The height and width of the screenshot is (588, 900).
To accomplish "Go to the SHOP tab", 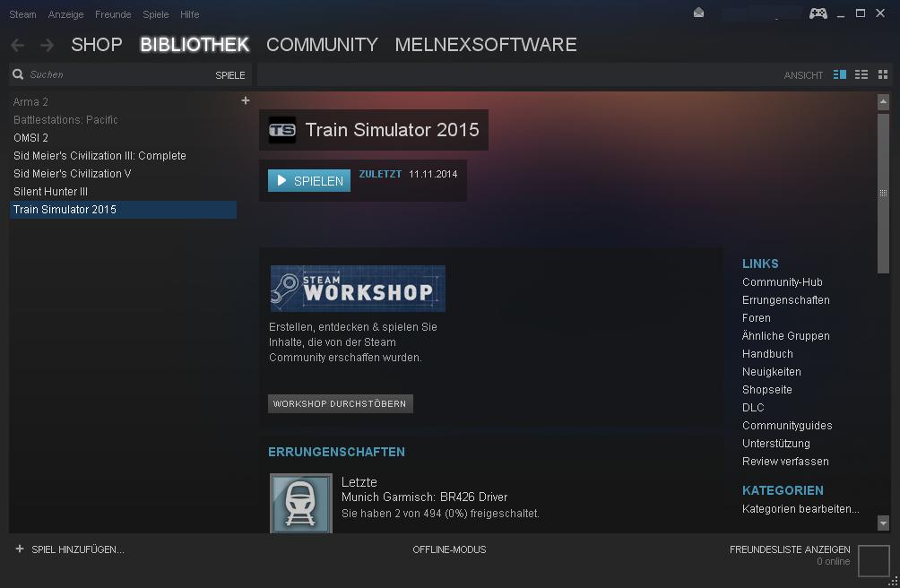I will click(x=97, y=45).
